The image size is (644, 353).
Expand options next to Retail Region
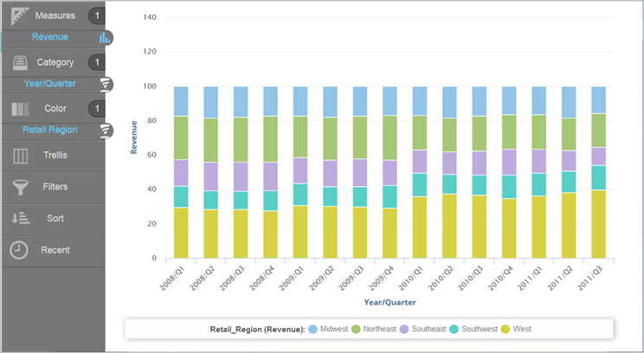tap(105, 131)
